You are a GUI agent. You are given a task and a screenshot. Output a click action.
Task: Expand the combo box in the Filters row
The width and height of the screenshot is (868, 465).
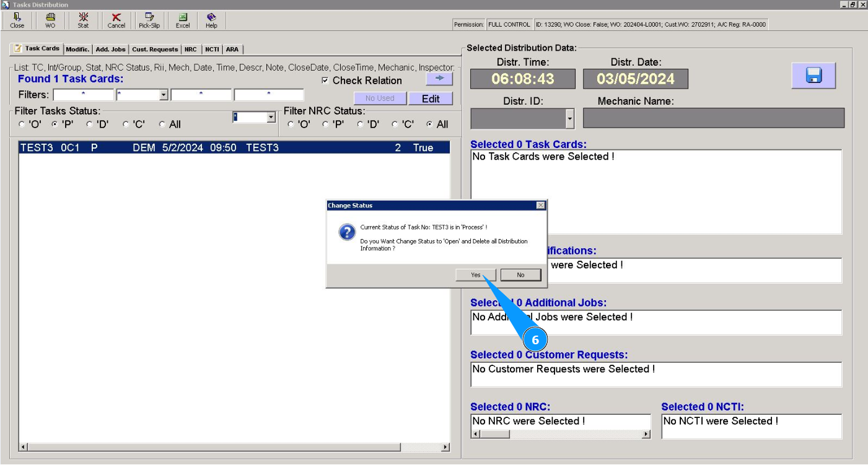(164, 95)
